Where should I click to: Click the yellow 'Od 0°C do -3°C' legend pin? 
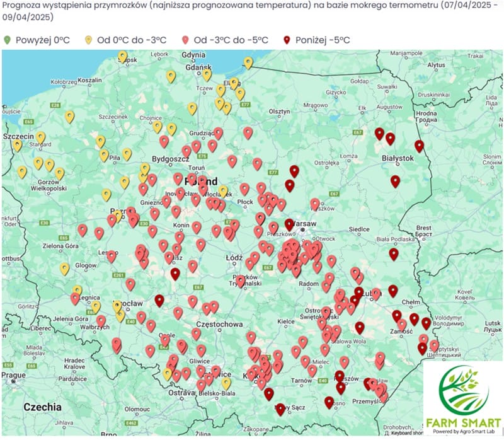pos(88,40)
